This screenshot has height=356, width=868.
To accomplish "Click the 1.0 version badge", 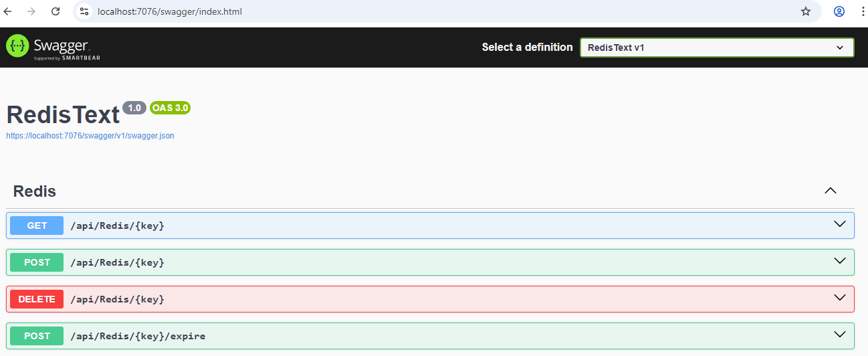I will pyautogui.click(x=134, y=108).
